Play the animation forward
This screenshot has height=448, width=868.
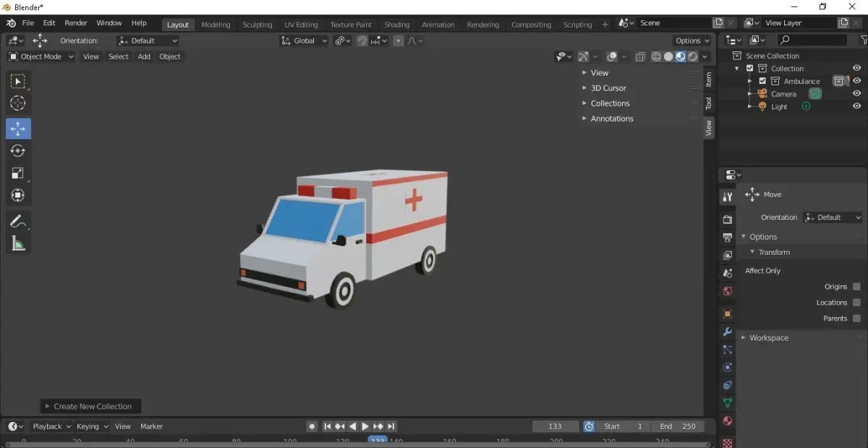pyautogui.click(x=365, y=426)
